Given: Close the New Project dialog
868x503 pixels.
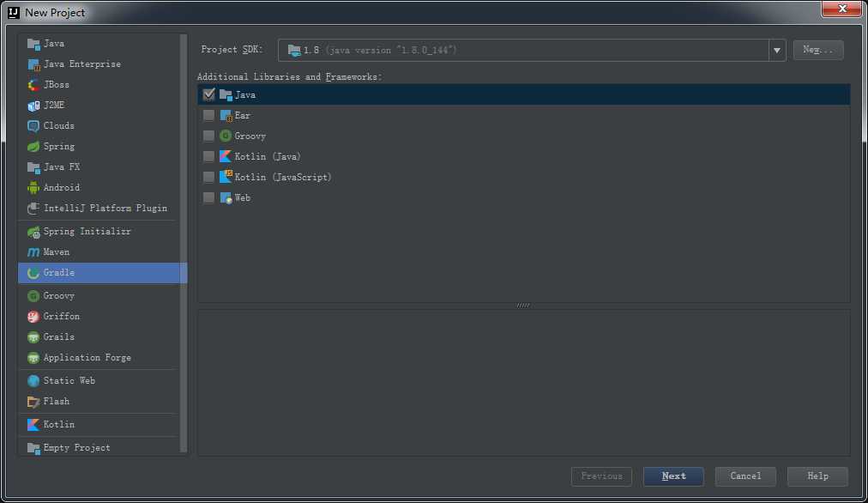Looking at the screenshot, I should click(842, 9).
